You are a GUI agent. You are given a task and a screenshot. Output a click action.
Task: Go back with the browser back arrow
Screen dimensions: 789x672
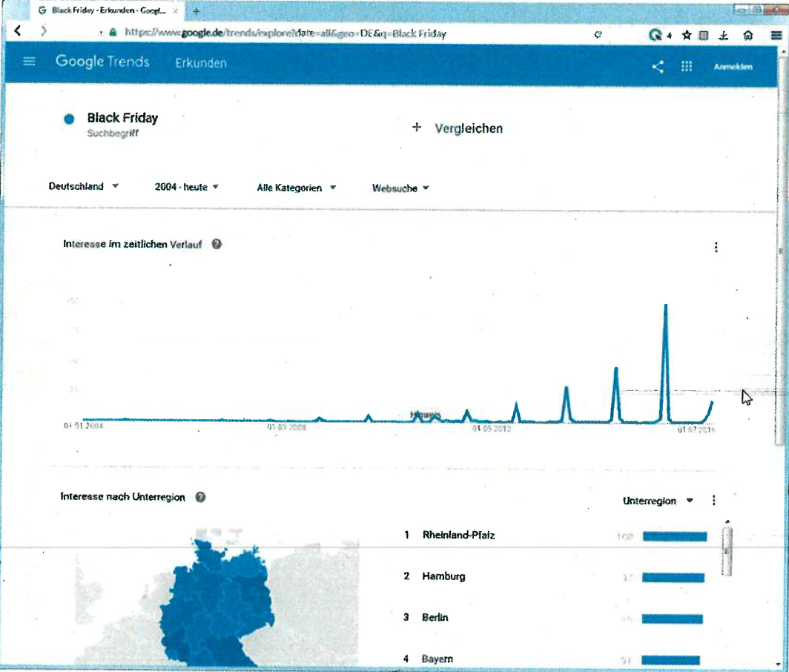(18, 30)
